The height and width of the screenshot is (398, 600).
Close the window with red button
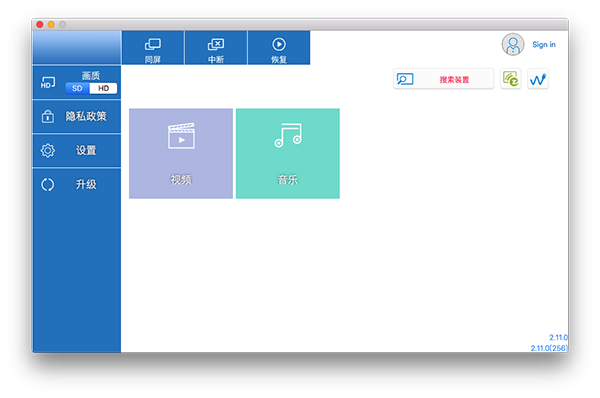tap(40, 24)
